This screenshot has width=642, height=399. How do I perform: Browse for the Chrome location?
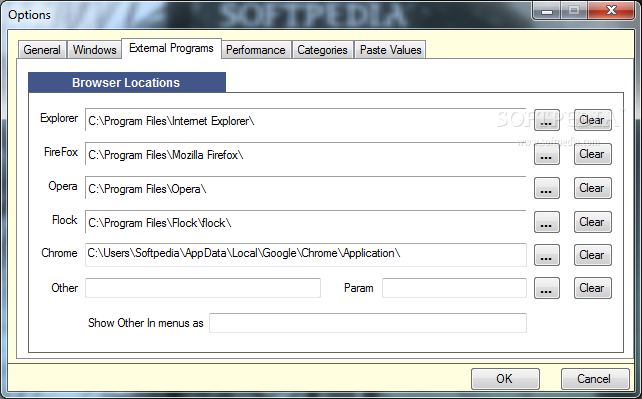pos(547,255)
